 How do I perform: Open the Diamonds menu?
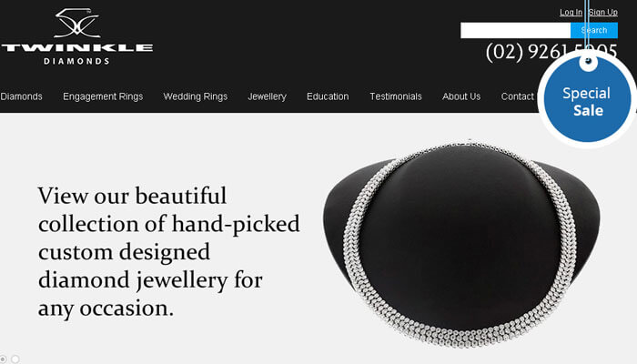(x=21, y=96)
